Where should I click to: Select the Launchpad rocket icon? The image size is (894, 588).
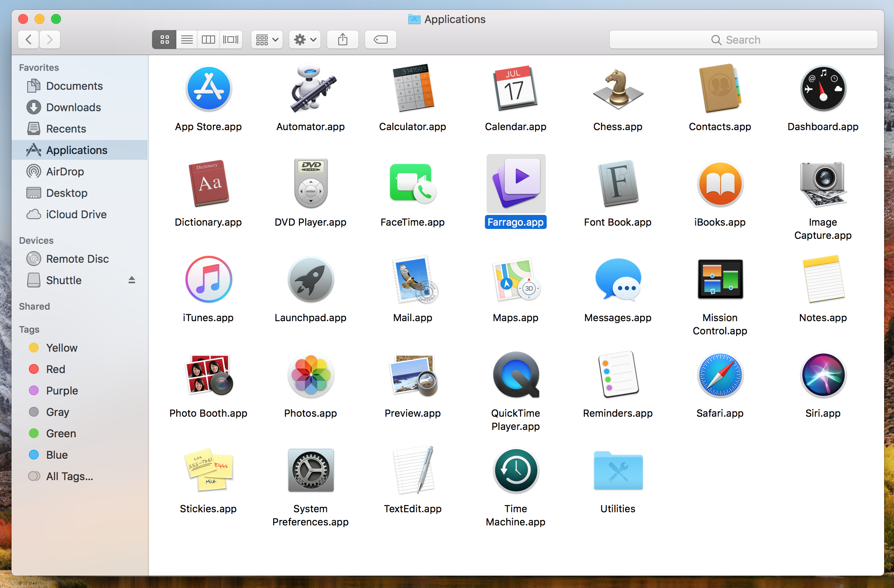(x=311, y=279)
